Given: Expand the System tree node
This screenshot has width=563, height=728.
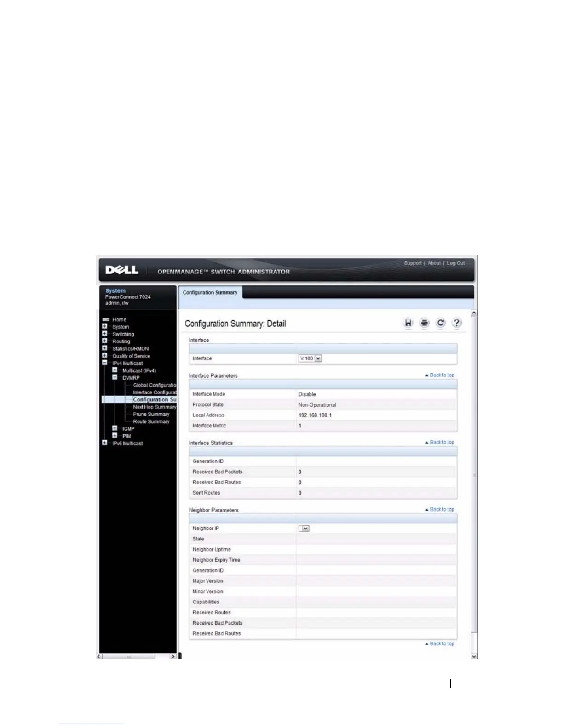Looking at the screenshot, I should [104, 326].
